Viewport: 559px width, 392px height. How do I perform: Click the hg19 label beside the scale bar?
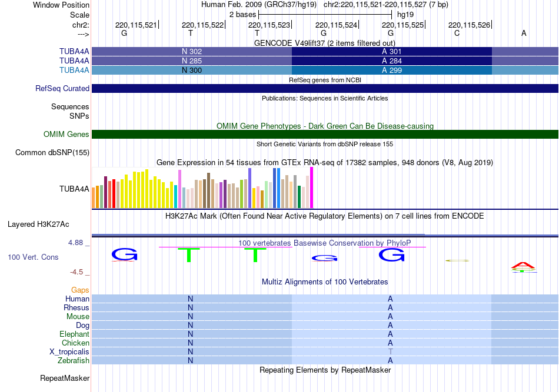(405, 15)
